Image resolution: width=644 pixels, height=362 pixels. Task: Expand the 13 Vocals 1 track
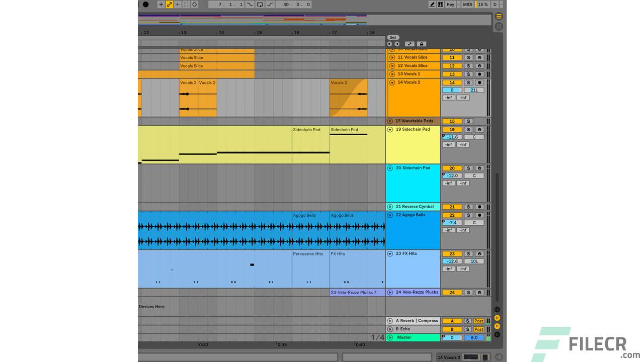tap(392, 74)
